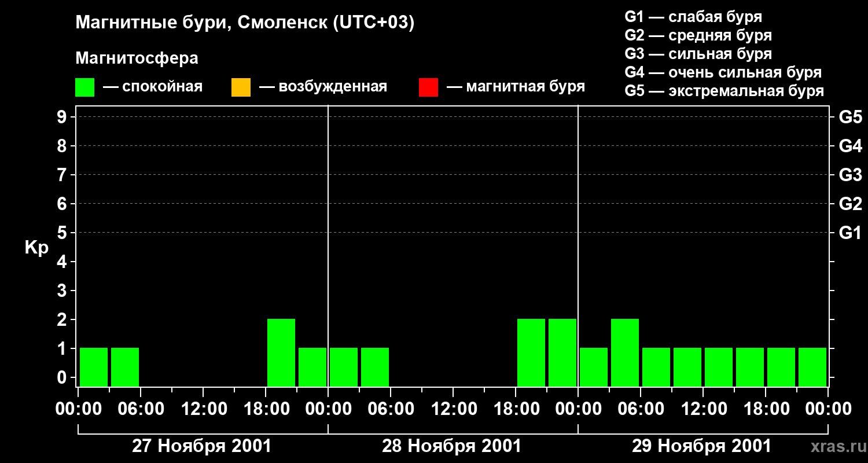868x463 pixels.
Task: Click the G1 storm level label on right axis
Action: click(850, 233)
